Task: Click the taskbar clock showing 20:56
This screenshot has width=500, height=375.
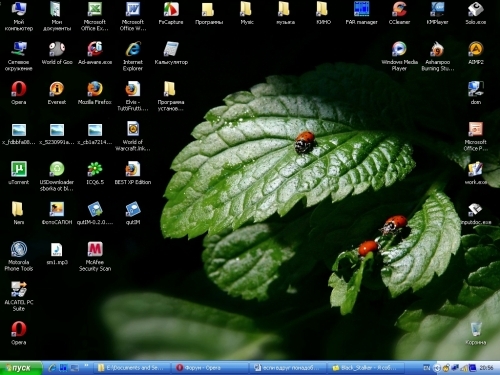Action: pyautogui.click(x=486, y=368)
